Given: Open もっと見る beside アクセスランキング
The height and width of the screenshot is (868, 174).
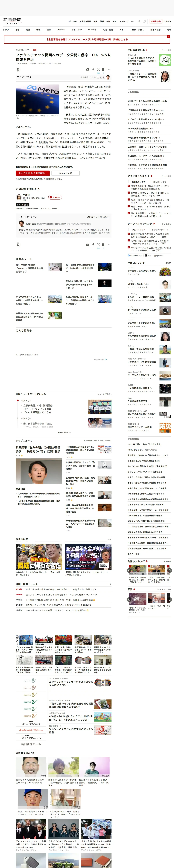Looking at the screenshot, I should 166,176.
